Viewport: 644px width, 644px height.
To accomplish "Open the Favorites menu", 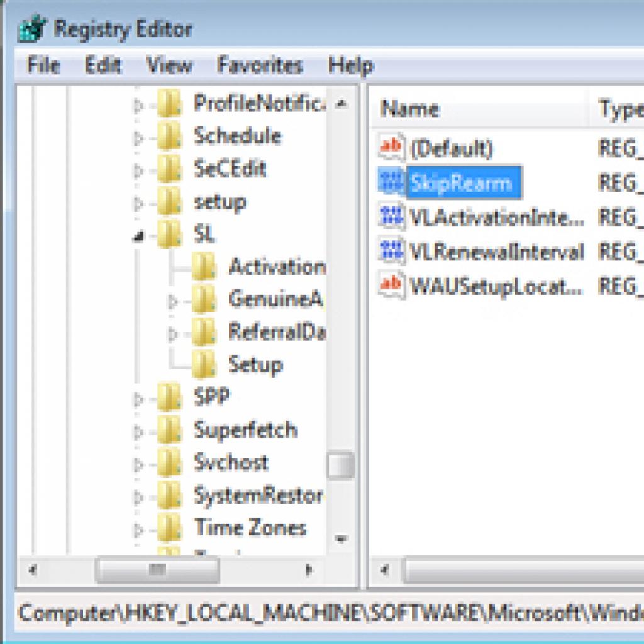I will [260, 65].
